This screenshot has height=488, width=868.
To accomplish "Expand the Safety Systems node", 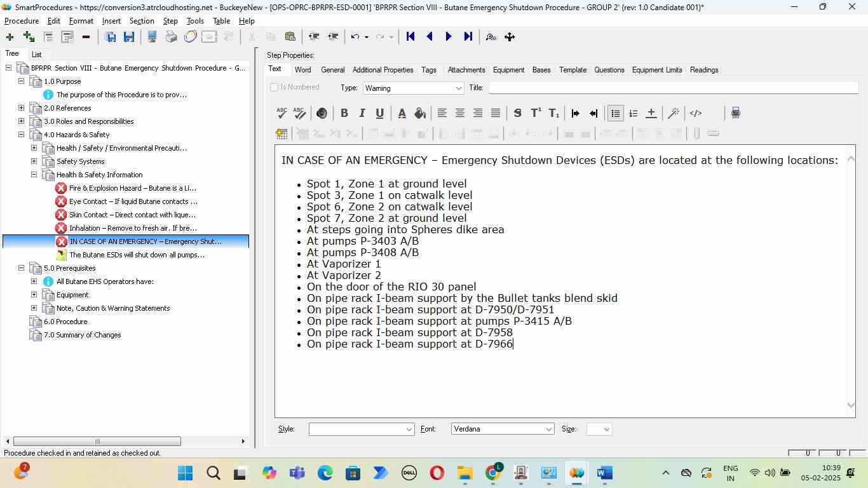I will (x=34, y=161).
